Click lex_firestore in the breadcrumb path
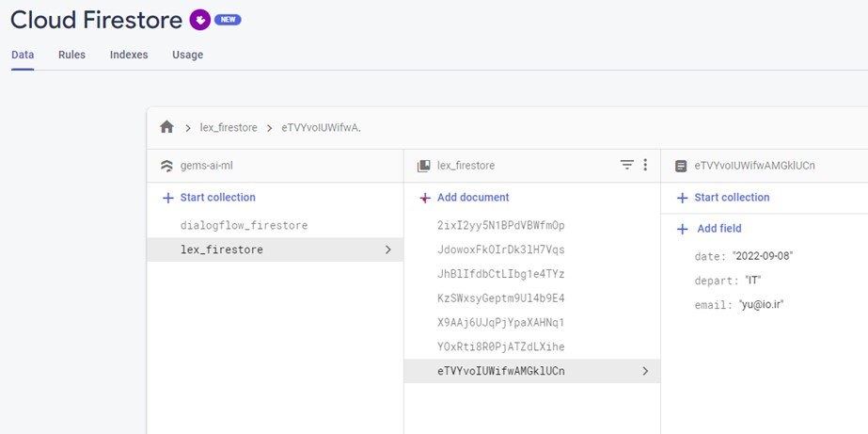Image resolution: width=868 pixels, height=434 pixels. [x=229, y=127]
